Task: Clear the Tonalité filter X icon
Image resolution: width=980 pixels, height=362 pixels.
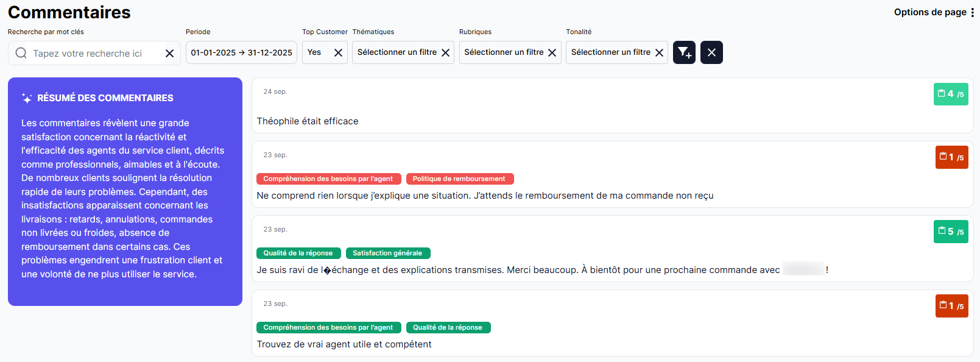Action: pos(659,52)
